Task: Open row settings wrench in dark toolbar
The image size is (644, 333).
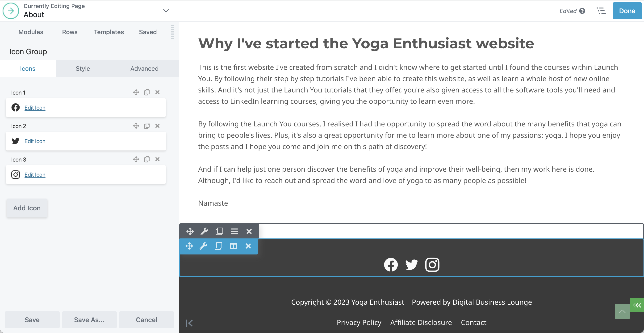Action: (x=204, y=231)
